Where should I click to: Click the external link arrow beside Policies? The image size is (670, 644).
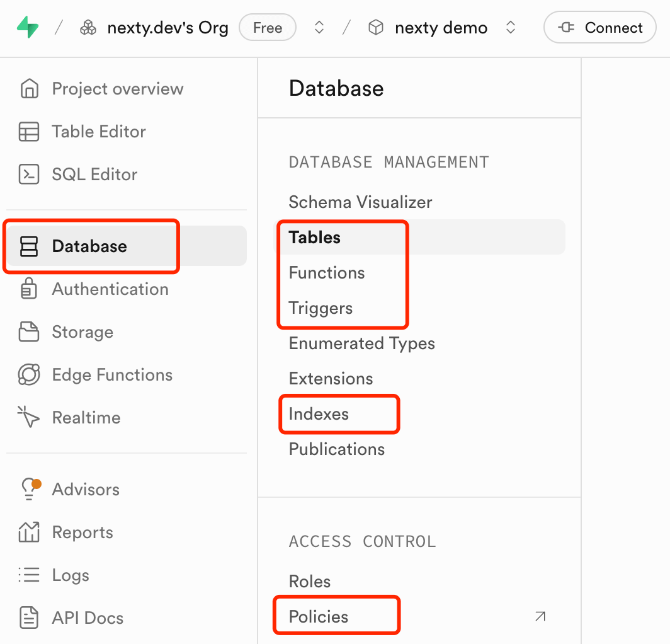(540, 616)
